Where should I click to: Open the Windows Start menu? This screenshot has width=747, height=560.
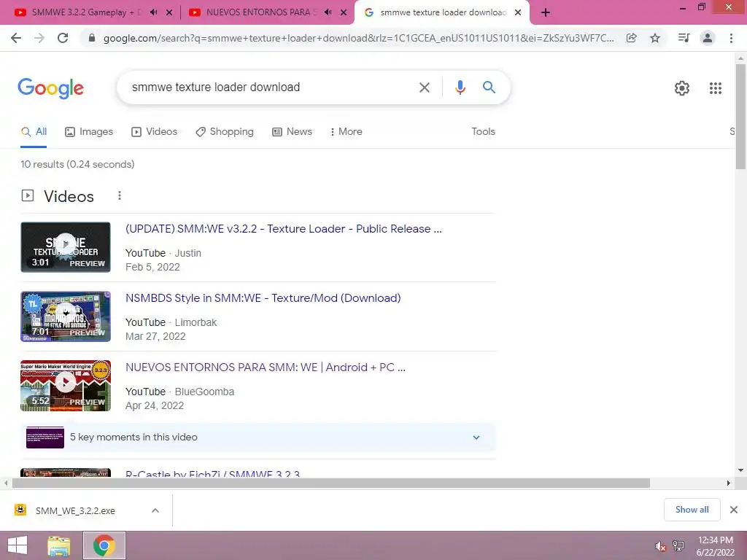tap(18, 545)
